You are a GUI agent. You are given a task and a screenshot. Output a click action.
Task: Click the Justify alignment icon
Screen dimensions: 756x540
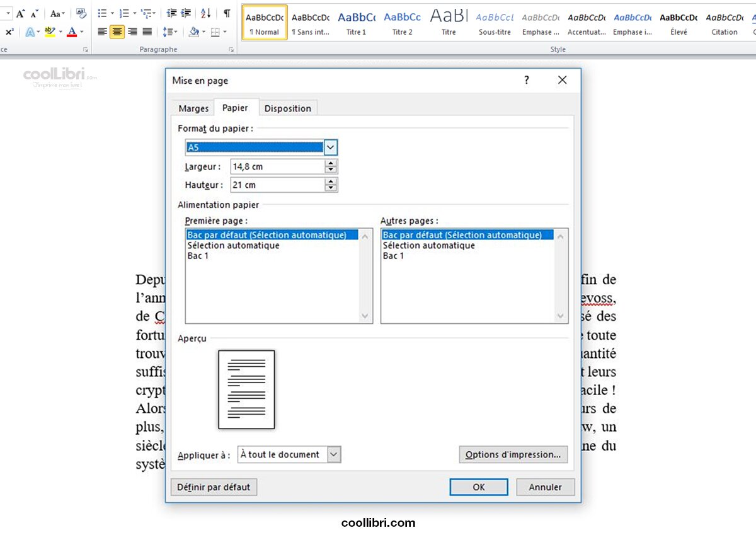click(x=147, y=32)
